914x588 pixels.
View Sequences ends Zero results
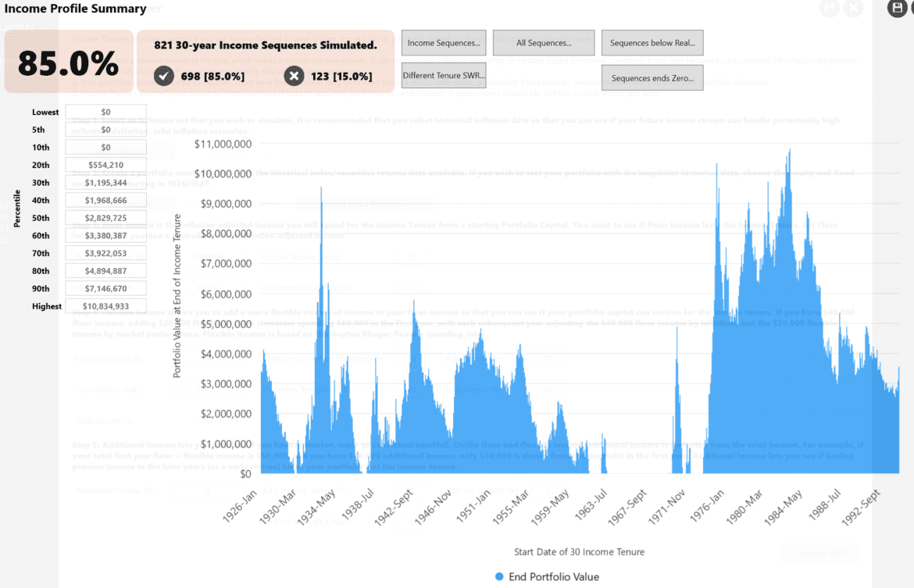tap(652, 78)
